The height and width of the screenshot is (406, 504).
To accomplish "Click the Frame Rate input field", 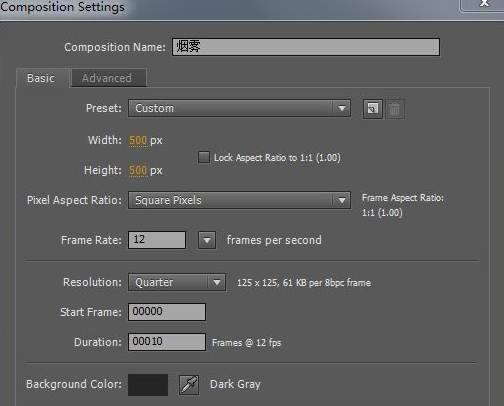I will click(x=157, y=240).
